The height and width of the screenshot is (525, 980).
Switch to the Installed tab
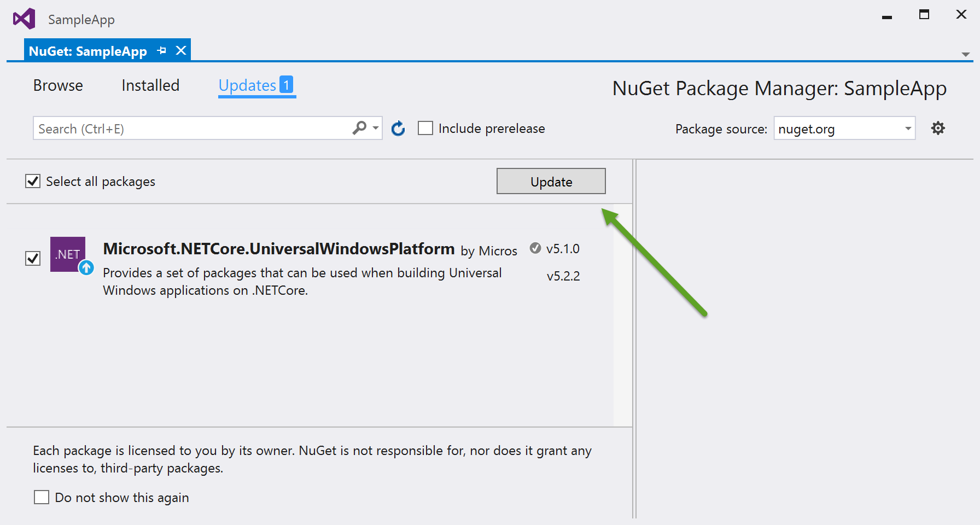pyautogui.click(x=150, y=85)
